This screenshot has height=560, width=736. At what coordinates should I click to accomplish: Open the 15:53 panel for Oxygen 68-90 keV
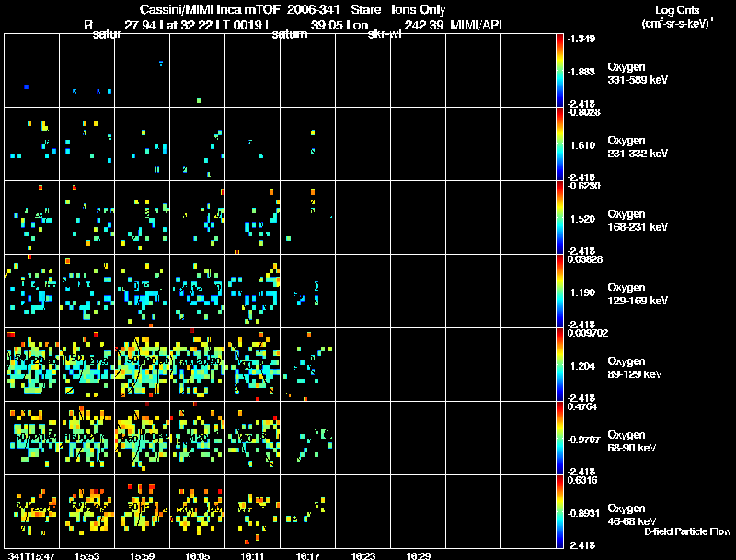[86, 438]
